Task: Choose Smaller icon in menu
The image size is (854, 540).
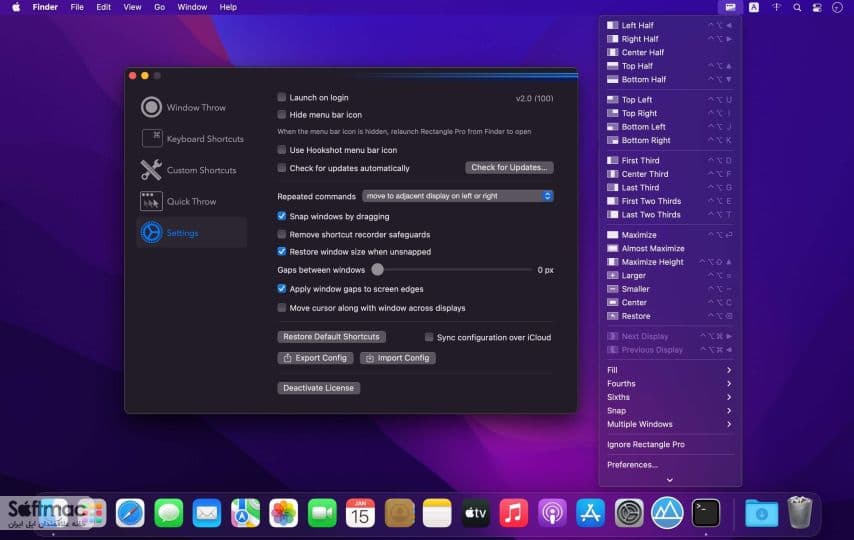Action: tap(613, 289)
